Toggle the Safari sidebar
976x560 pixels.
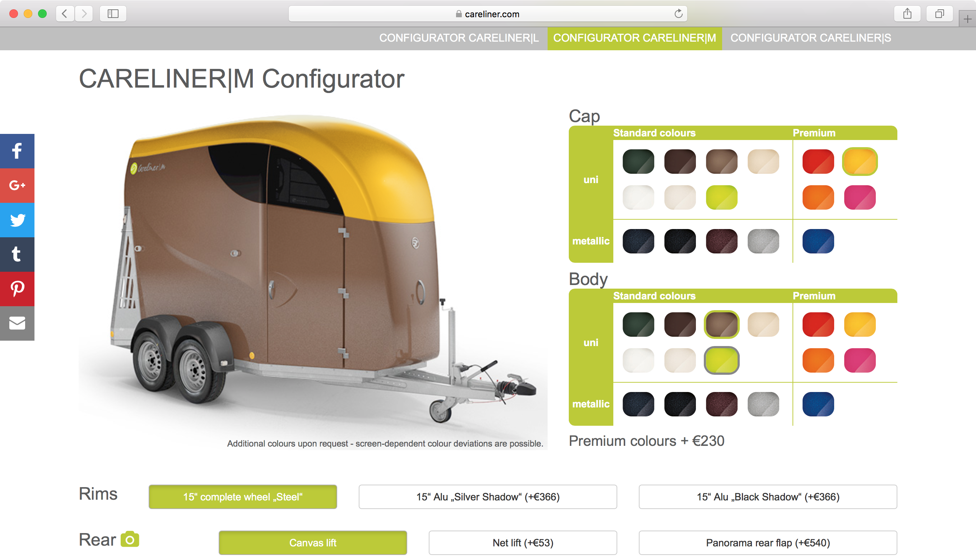(113, 14)
